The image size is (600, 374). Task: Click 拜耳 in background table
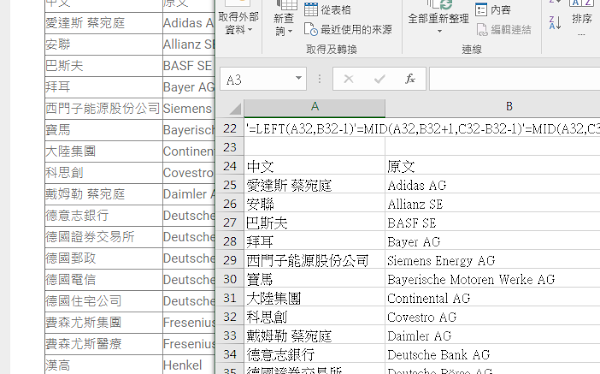(58, 87)
